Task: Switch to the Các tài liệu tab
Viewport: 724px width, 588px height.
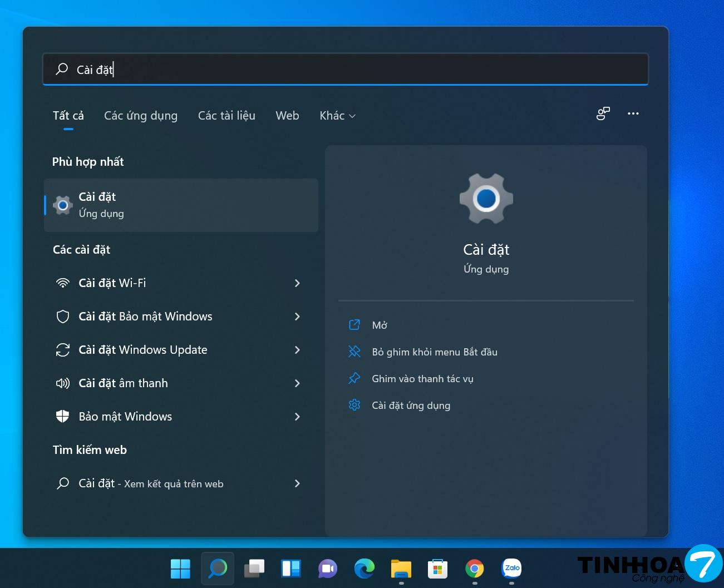Action: pos(226,116)
